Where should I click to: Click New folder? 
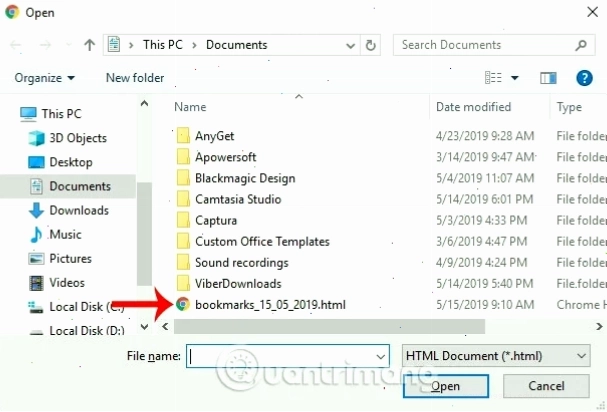(135, 78)
